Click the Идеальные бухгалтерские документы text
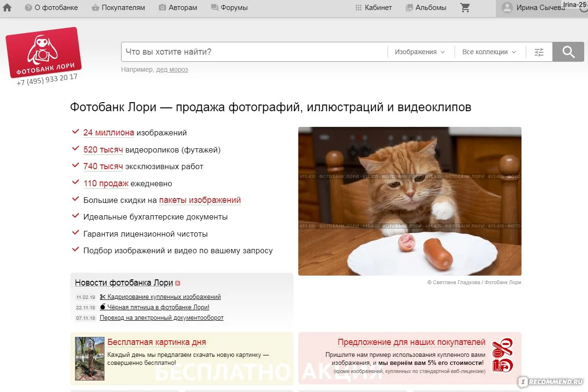The width and height of the screenshot is (588, 392). coord(155,217)
